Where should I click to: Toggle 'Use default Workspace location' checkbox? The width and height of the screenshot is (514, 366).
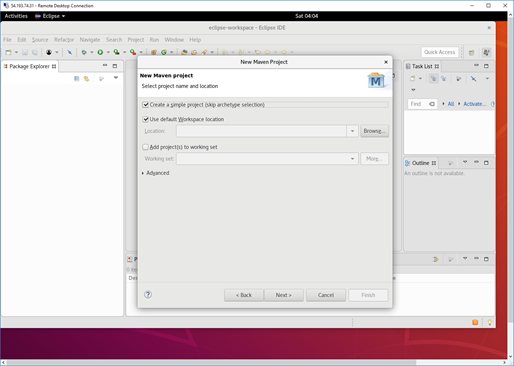point(146,119)
